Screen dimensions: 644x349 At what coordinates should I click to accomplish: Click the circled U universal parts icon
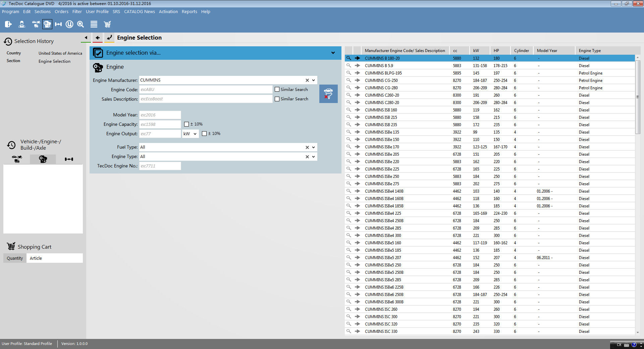tap(69, 24)
